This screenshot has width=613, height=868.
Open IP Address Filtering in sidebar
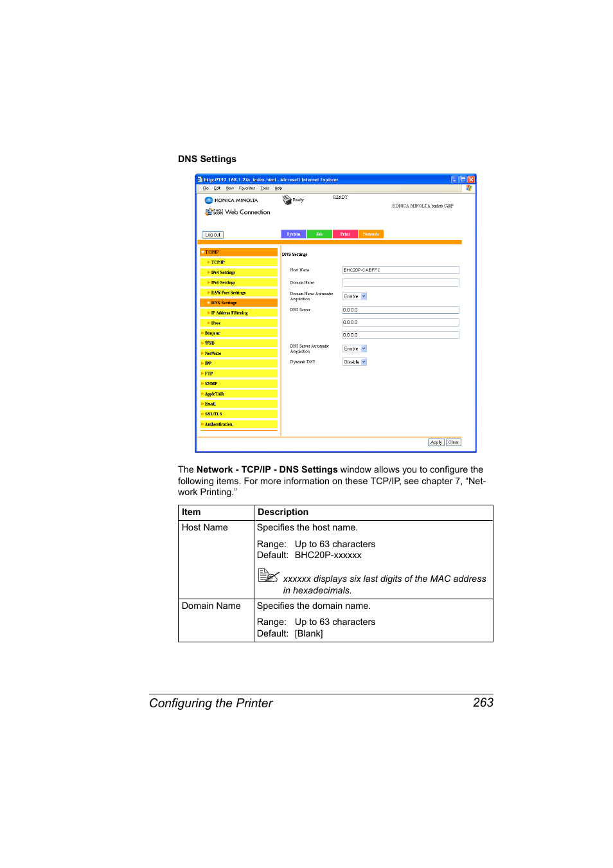[x=238, y=313]
